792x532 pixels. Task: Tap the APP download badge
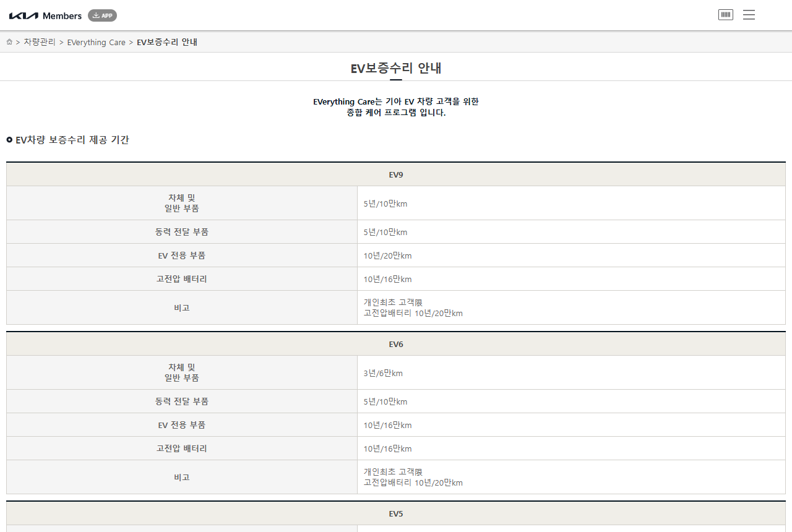pyautogui.click(x=102, y=15)
